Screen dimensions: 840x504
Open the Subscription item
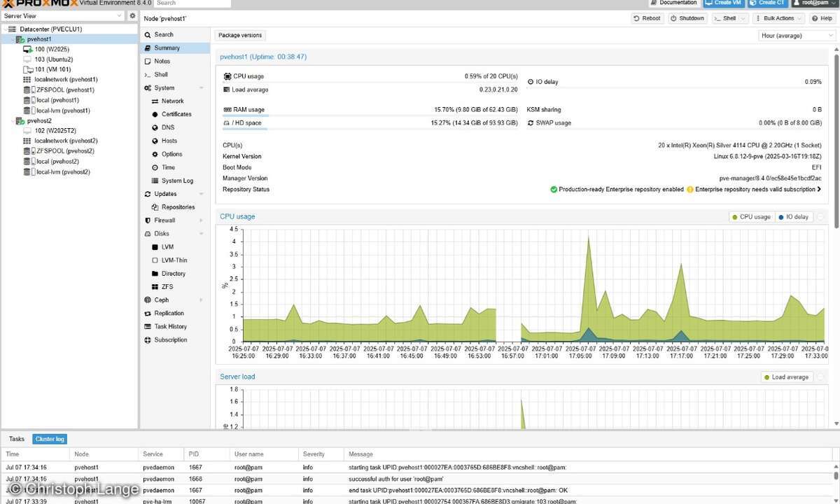tap(175, 340)
